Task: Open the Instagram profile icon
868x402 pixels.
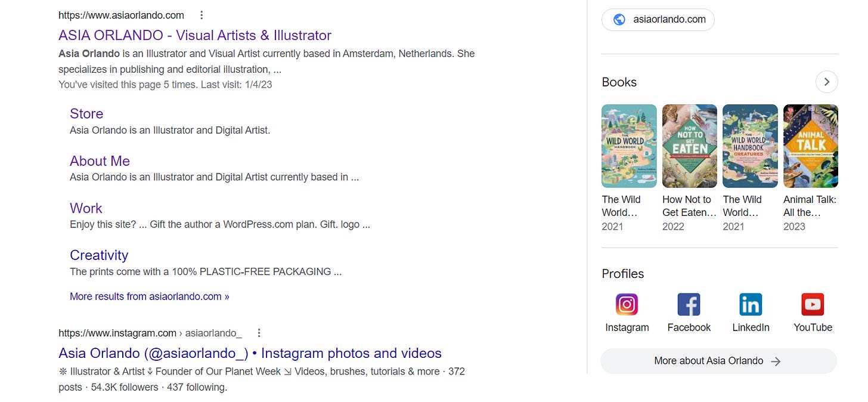Action: tap(627, 304)
